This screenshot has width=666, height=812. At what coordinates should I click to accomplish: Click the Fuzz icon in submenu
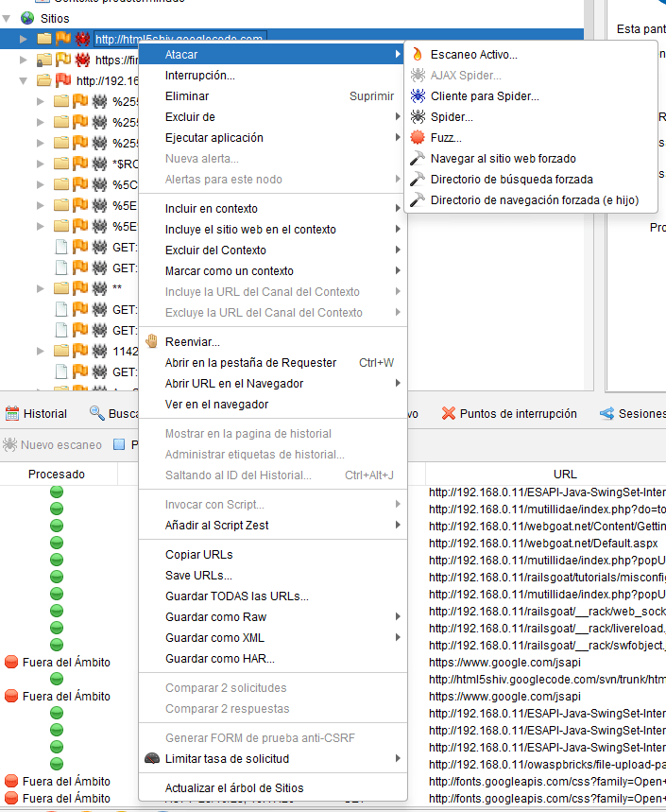418,138
